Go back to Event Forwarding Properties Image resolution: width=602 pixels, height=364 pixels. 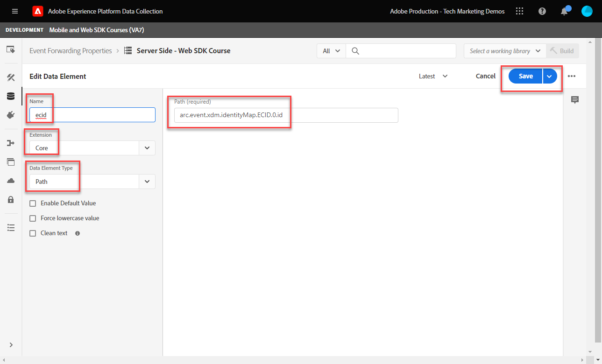pyautogui.click(x=71, y=51)
